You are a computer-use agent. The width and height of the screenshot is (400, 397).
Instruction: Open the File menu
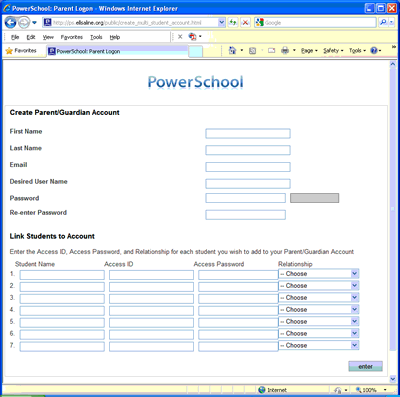coord(15,37)
